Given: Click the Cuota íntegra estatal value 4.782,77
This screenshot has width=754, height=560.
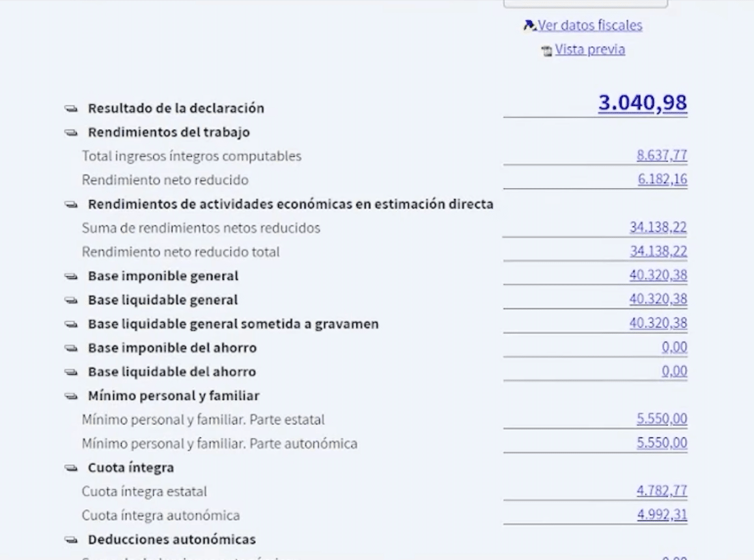Looking at the screenshot, I should click(662, 491).
